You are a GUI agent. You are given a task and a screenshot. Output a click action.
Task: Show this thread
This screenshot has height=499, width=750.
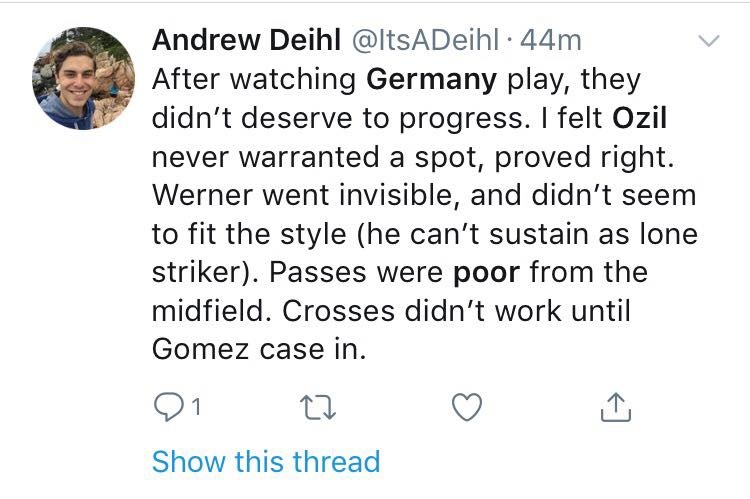click(x=266, y=462)
